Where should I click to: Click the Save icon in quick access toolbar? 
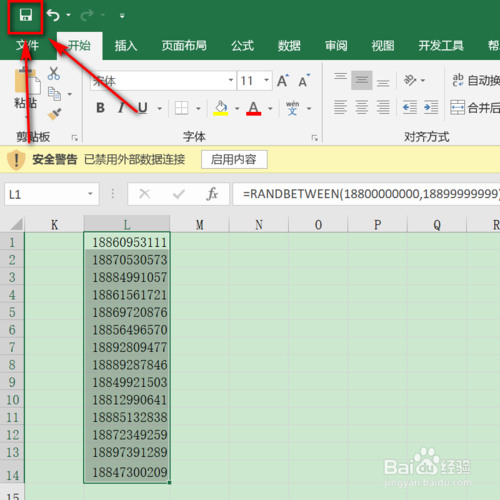click(25, 15)
